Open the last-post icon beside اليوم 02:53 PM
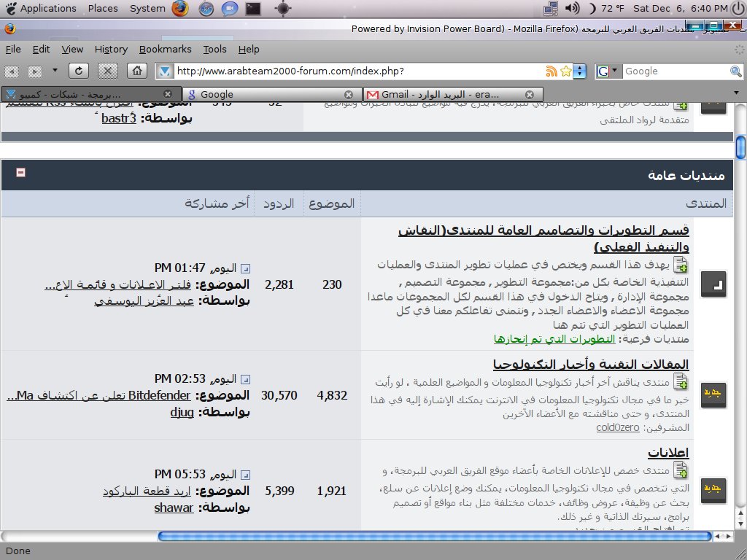 pyautogui.click(x=245, y=379)
